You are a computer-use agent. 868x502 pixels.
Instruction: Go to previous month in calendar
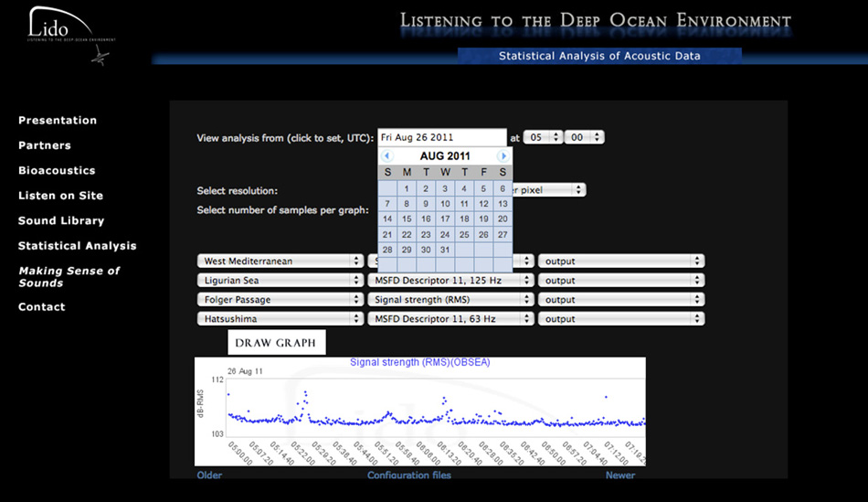tap(387, 156)
